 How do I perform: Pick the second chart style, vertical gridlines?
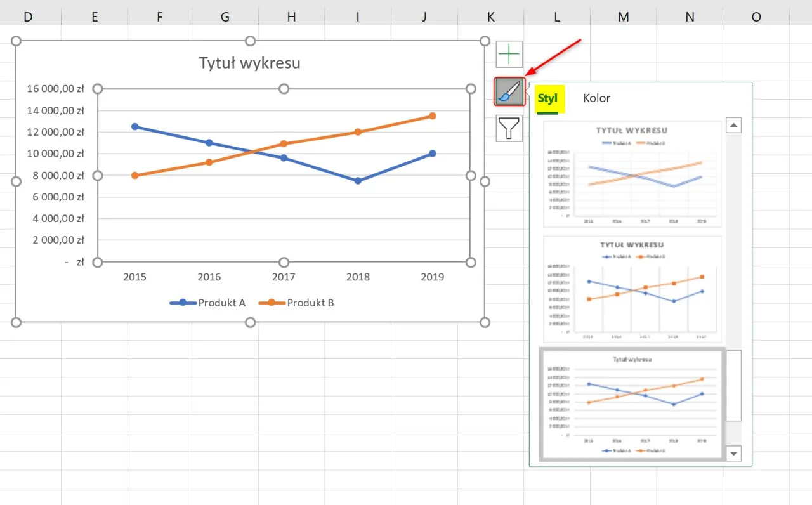[x=632, y=289]
